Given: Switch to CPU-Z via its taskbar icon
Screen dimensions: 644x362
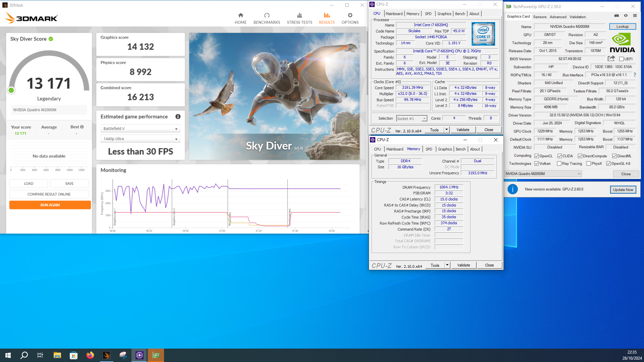Looking at the screenshot, I should click(139, 355).
